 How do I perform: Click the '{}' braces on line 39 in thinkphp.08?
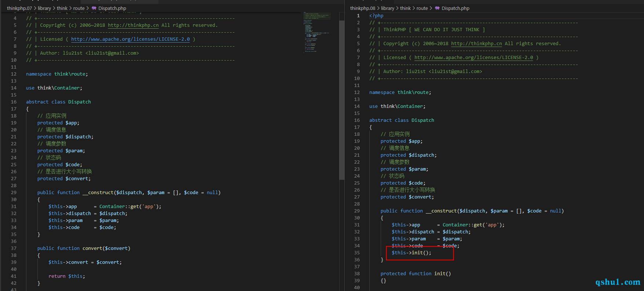383,281
